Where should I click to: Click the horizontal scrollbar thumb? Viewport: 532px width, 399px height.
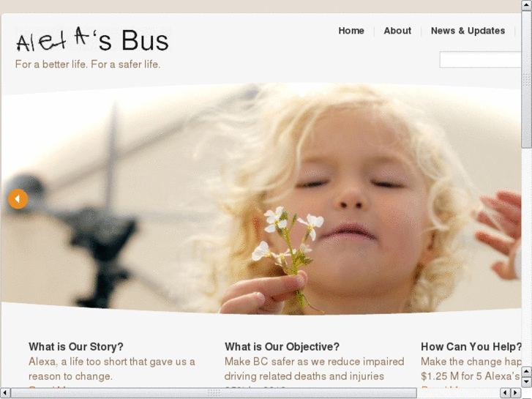214,393
